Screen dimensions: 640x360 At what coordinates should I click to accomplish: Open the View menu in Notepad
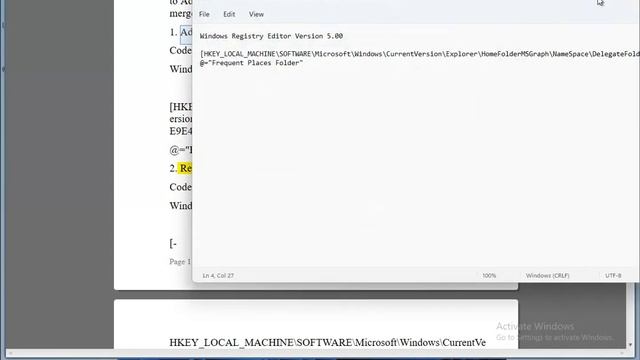tap(256, 14)
